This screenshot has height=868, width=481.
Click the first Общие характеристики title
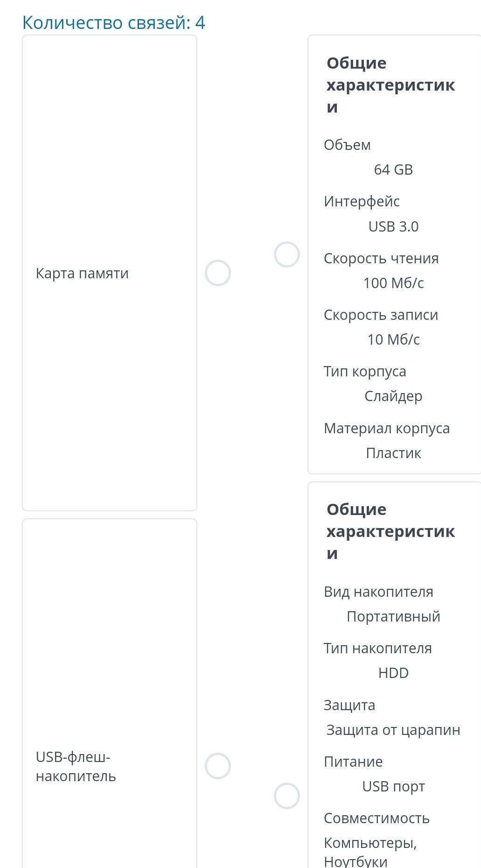tap(390, 85)
